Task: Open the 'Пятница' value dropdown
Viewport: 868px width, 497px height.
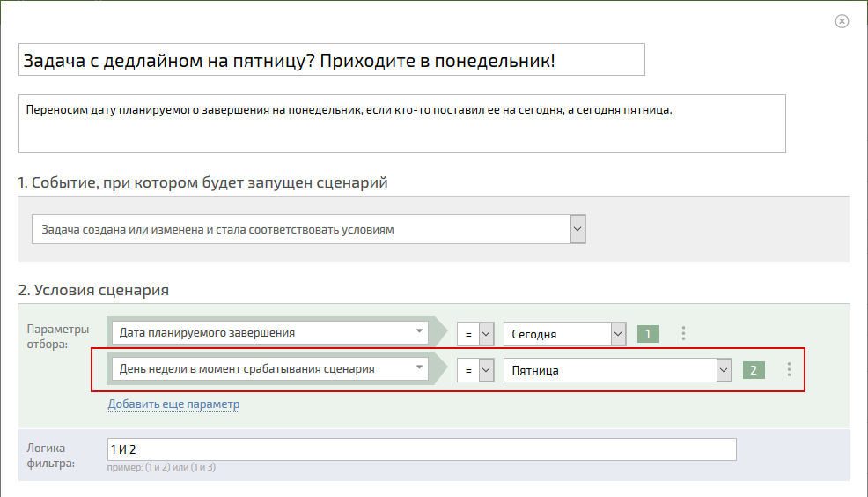Action: point(617,370)
